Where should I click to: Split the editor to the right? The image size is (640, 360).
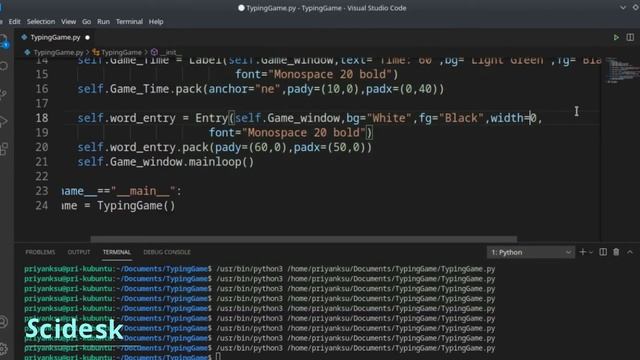pyautogui.click(x=630, y=38)
